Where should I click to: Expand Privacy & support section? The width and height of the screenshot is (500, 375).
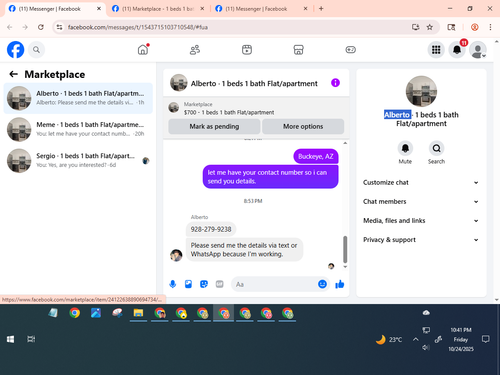click(421, 240)
